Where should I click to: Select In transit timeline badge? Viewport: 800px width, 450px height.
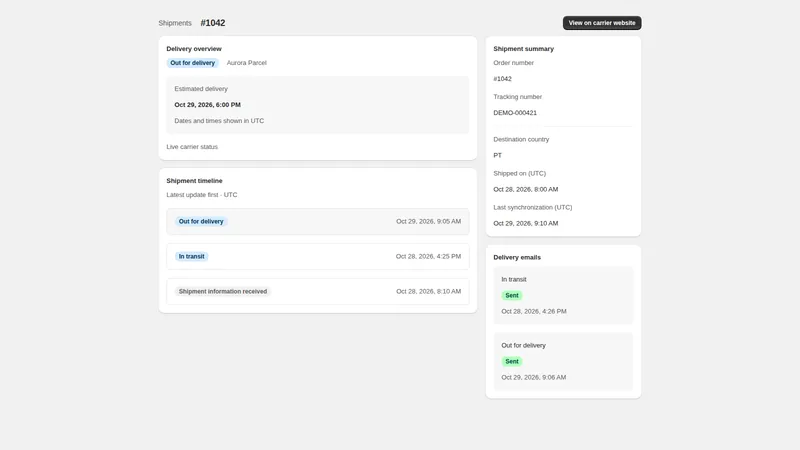point(191,257)
